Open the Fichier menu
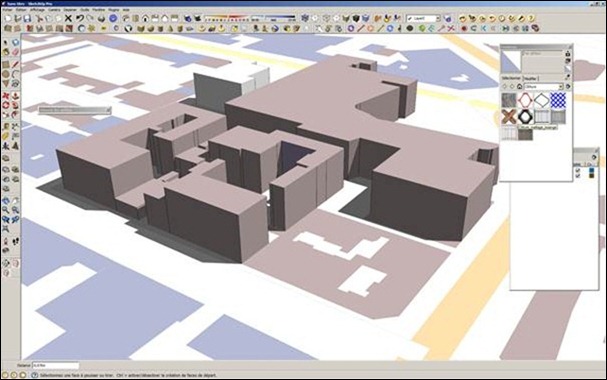This screenshot has height=380, width=607. [x=7, y=9]
